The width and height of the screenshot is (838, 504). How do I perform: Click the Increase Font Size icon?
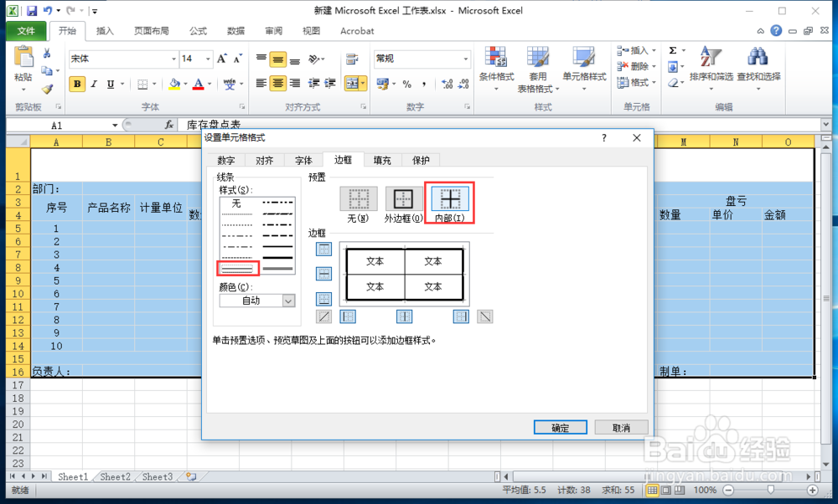click(222, 59)
